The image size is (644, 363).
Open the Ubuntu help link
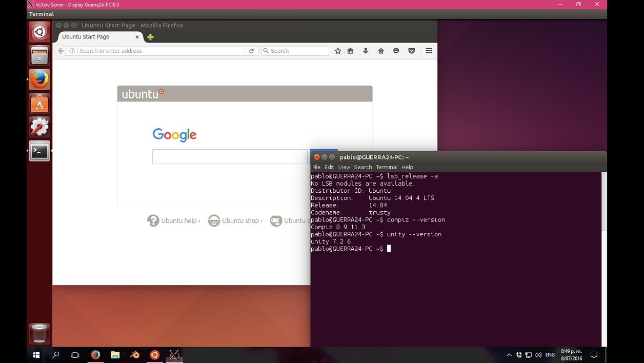point(174,220)
